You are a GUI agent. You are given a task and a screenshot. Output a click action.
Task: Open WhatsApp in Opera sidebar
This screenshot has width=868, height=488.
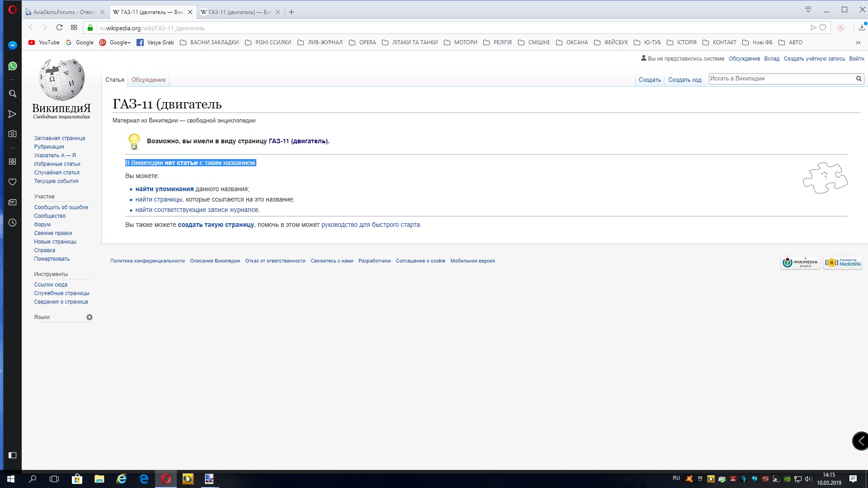click(13, 66)
